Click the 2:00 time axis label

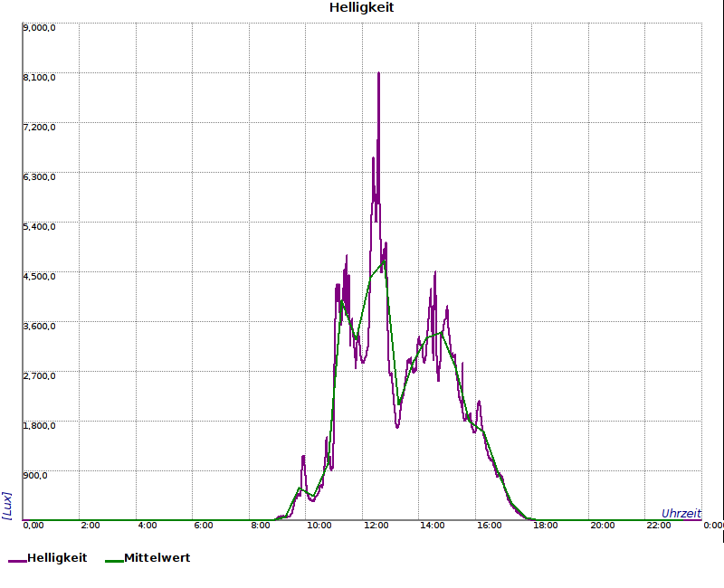tap(90, 526)
